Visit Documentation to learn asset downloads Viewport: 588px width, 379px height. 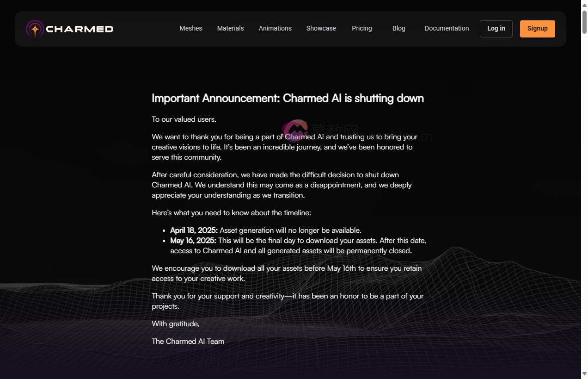(447, 28)
